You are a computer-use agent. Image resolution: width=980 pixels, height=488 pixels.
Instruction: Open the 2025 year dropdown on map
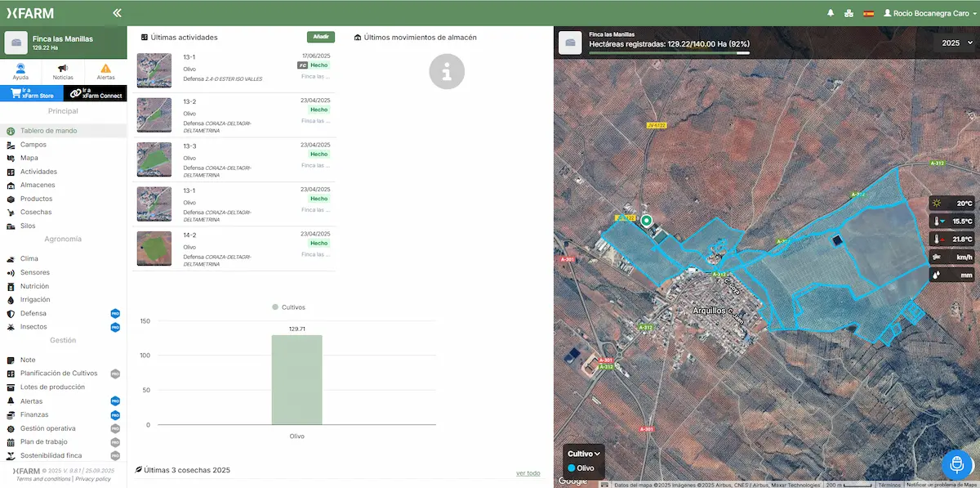pos(955,43)
